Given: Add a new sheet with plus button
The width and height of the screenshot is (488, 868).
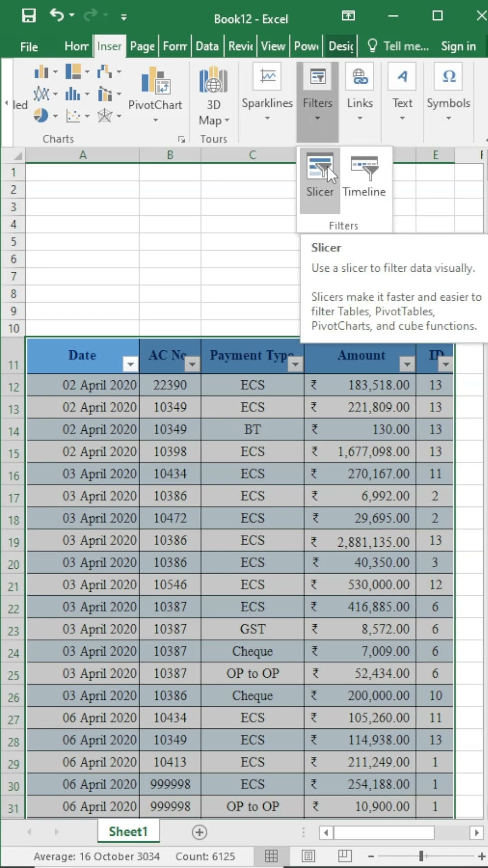Looking at the screenshot, I should (x=199, y=832).
